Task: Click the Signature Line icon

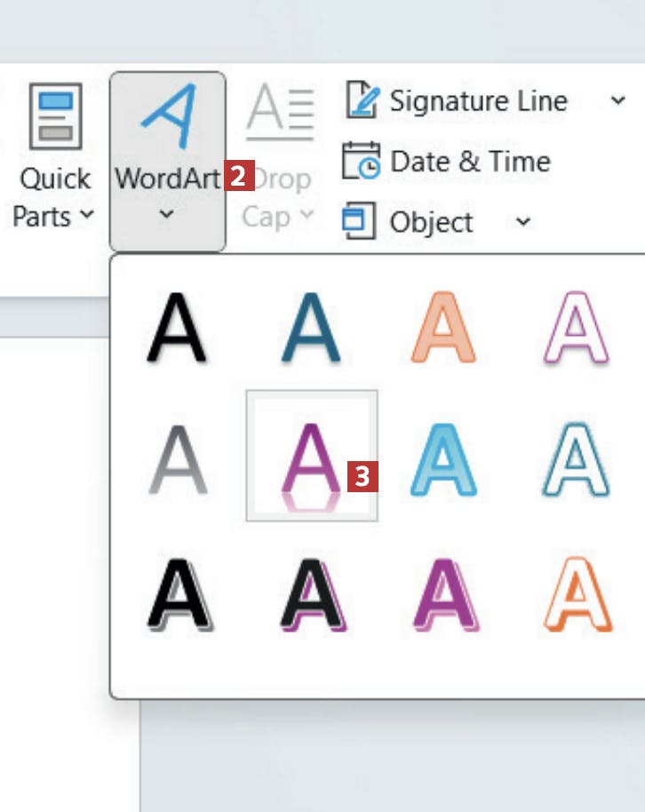Action: 362,100
